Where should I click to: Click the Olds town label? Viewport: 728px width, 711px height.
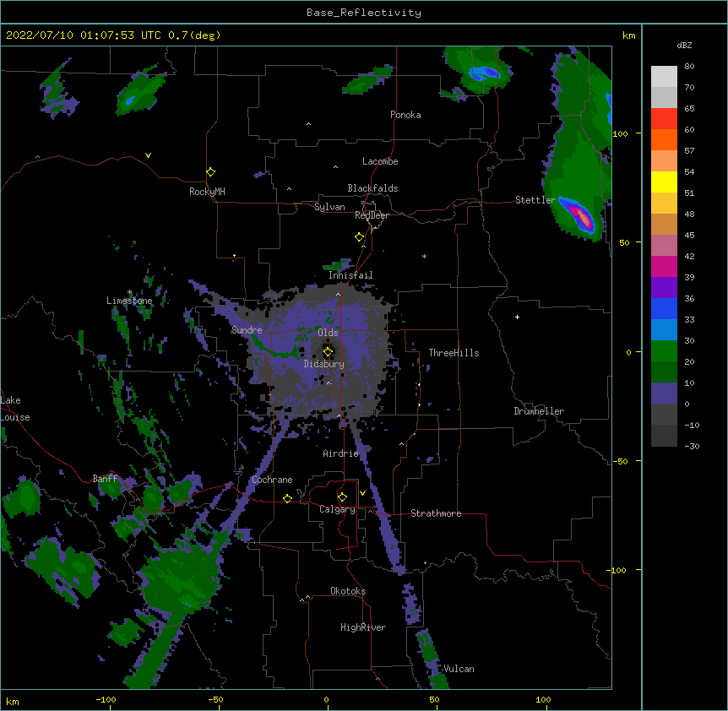[328, 333]
